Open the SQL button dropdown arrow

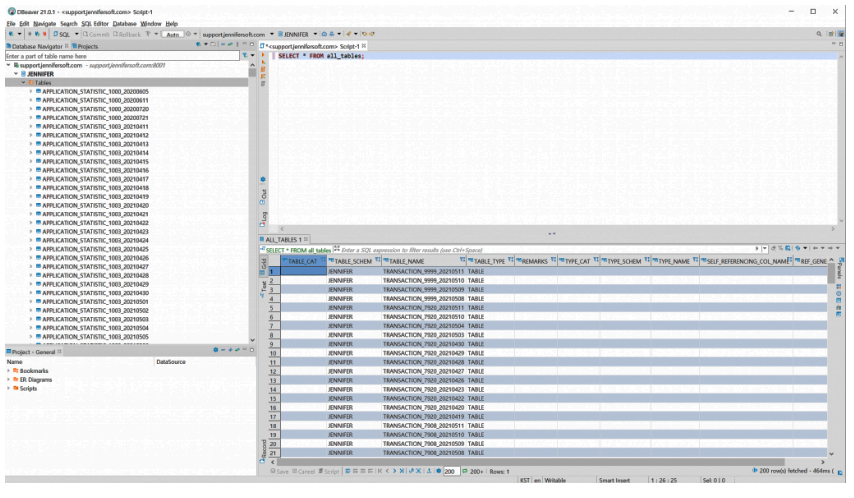pos(77,34)
